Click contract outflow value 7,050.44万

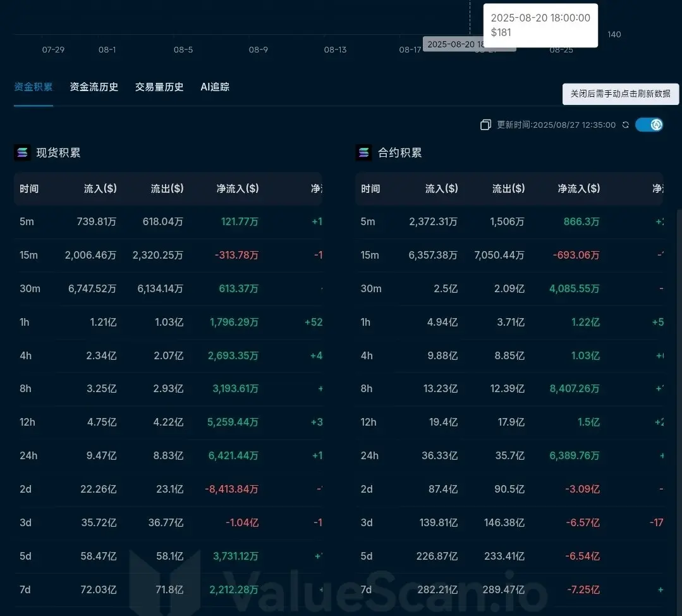click(x=499, y=255)
